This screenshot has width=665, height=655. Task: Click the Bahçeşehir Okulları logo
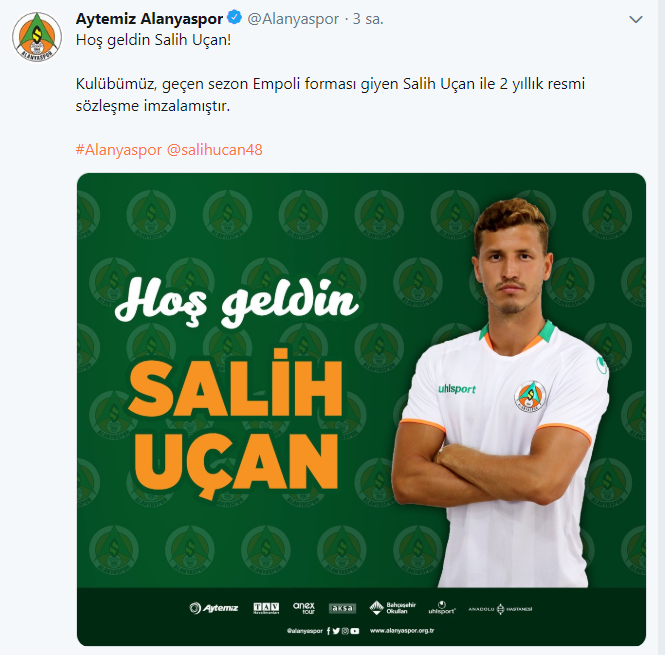pos(392,608)
